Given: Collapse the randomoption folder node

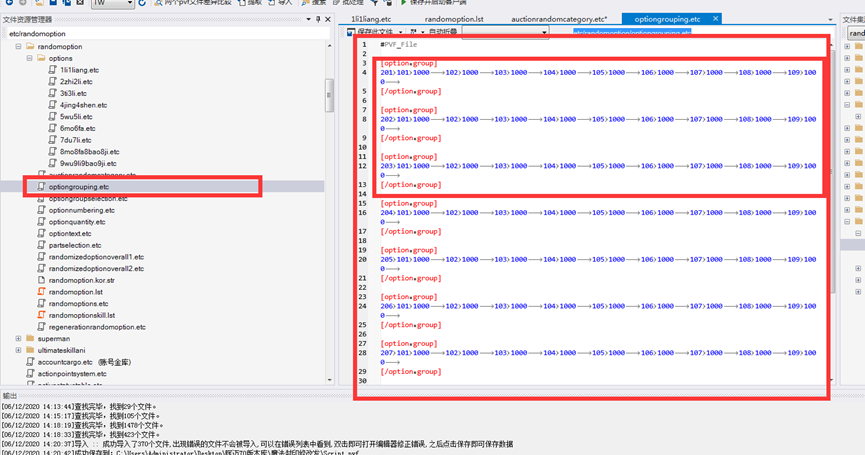Looking at the screenshot, I should (17, 47).
